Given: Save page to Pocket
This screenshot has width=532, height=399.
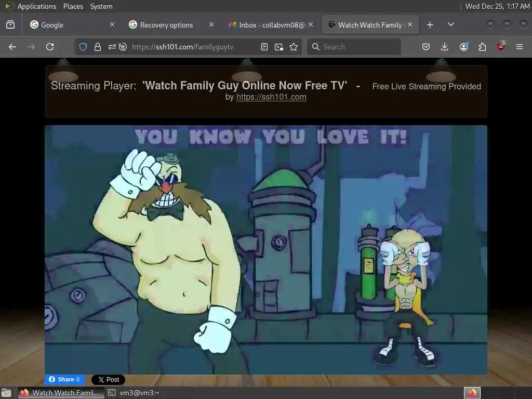Looking at the screenshot, I should 426,47.
